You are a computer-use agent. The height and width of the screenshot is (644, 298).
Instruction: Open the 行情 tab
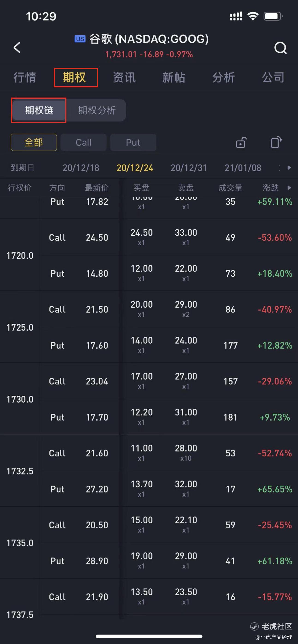coord(25,77)
